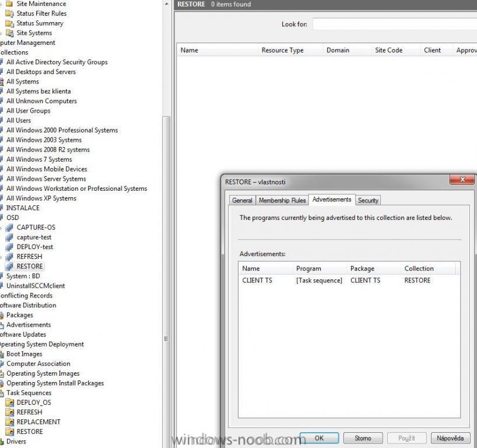Expand the Site Systems tree node
This screenshot has height=448, width=477.
1,33
